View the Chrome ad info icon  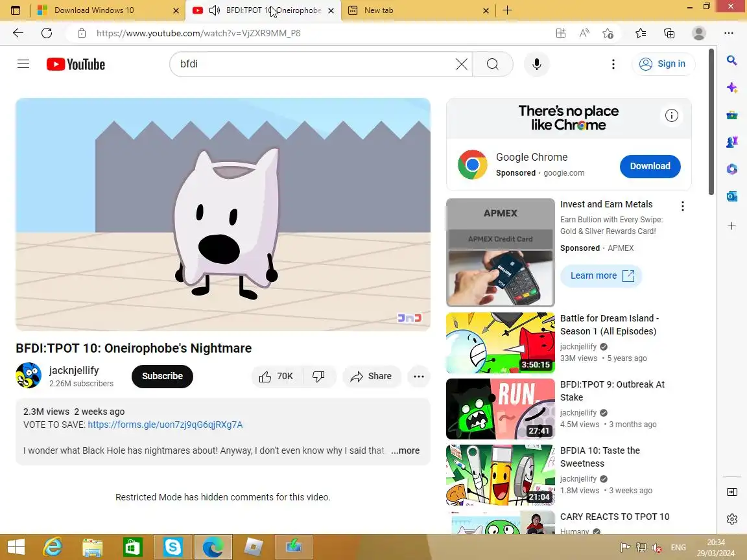[671, 115]
